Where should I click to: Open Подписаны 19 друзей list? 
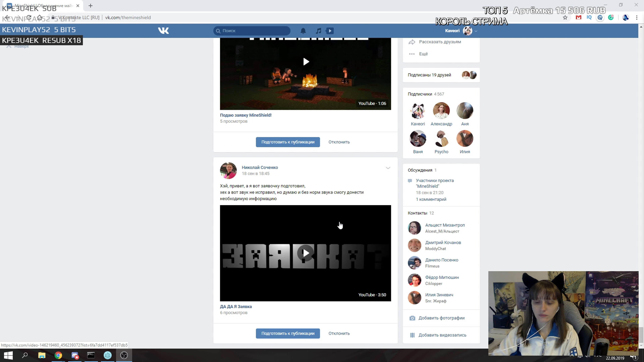click(429, 75)
